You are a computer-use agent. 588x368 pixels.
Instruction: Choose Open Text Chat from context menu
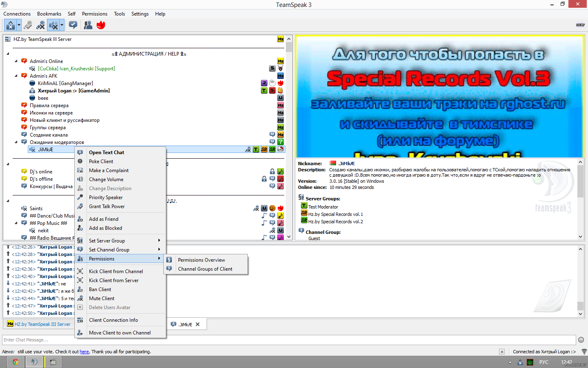coord(121,152)
